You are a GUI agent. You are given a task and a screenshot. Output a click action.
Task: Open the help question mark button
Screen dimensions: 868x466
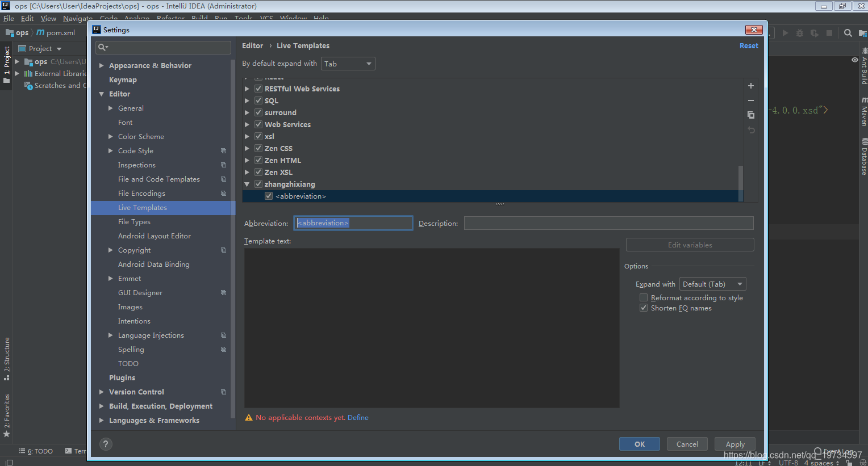106,444
